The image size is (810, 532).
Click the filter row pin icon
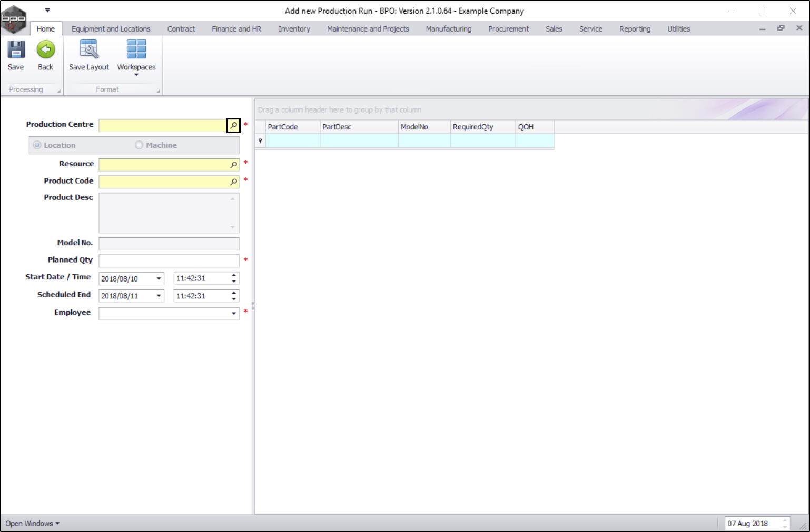click(x=260, y=140)
